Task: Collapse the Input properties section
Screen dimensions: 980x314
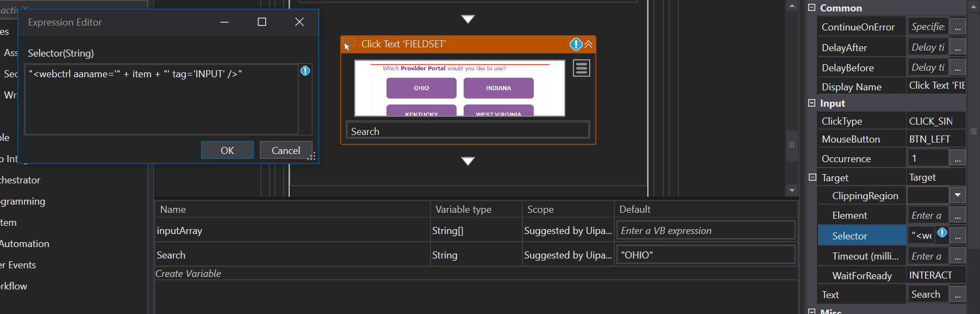Action: click(812, 103)
